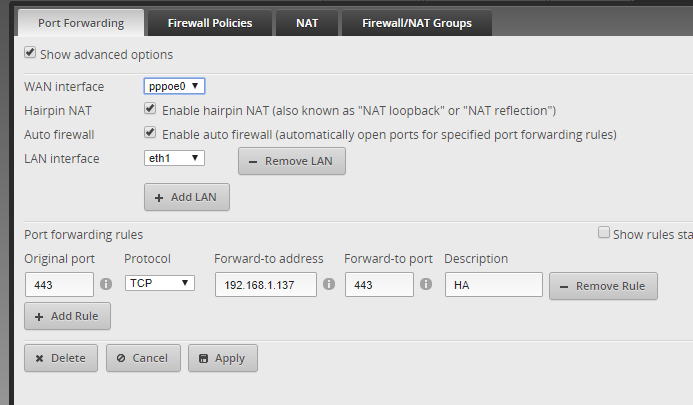The width and height of the screenshot is (693, 405).
Task: Apply the port forwarding settings
Action: (223, 358)
